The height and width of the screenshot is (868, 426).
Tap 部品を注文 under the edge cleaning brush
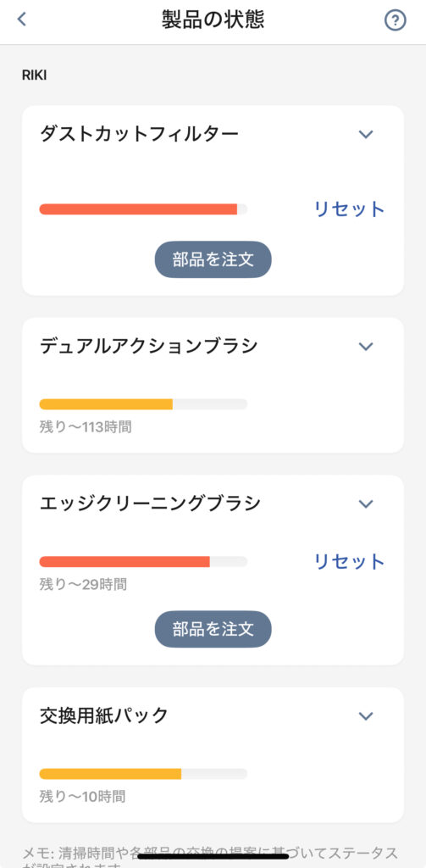click(x=213, y=629)
